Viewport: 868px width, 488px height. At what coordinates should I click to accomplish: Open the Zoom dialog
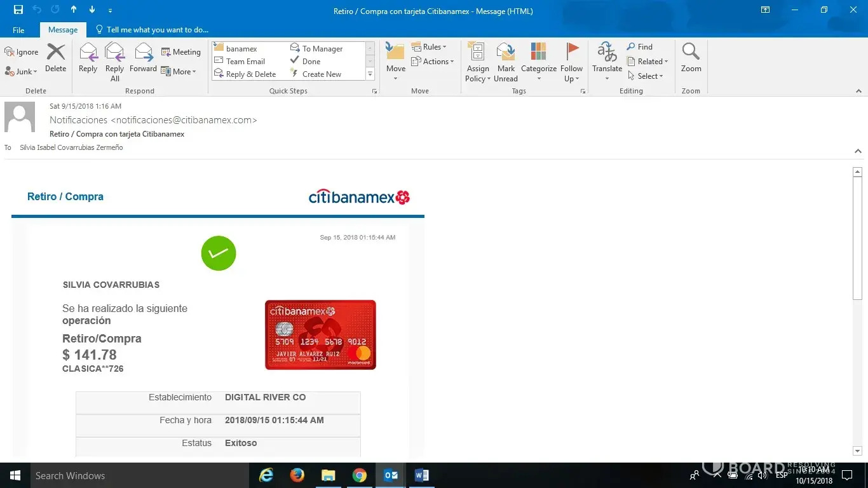click(691, 58)
